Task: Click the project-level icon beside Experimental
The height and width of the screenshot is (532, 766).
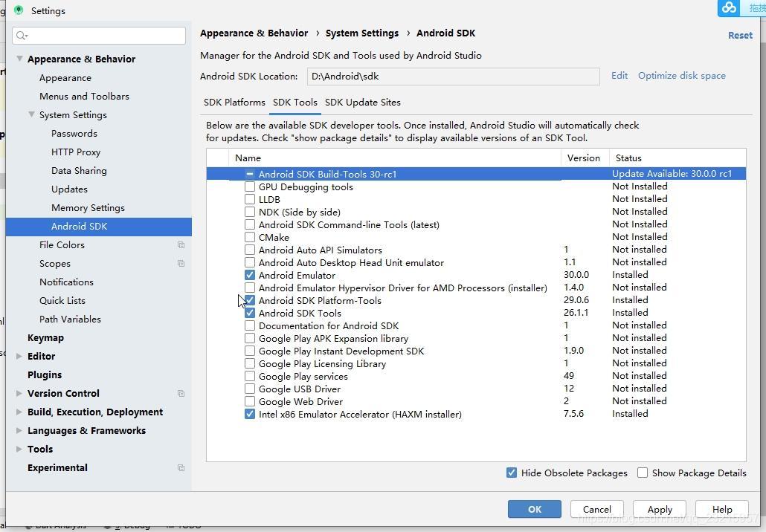Action: pyautogui.click(x=181, y=467)
